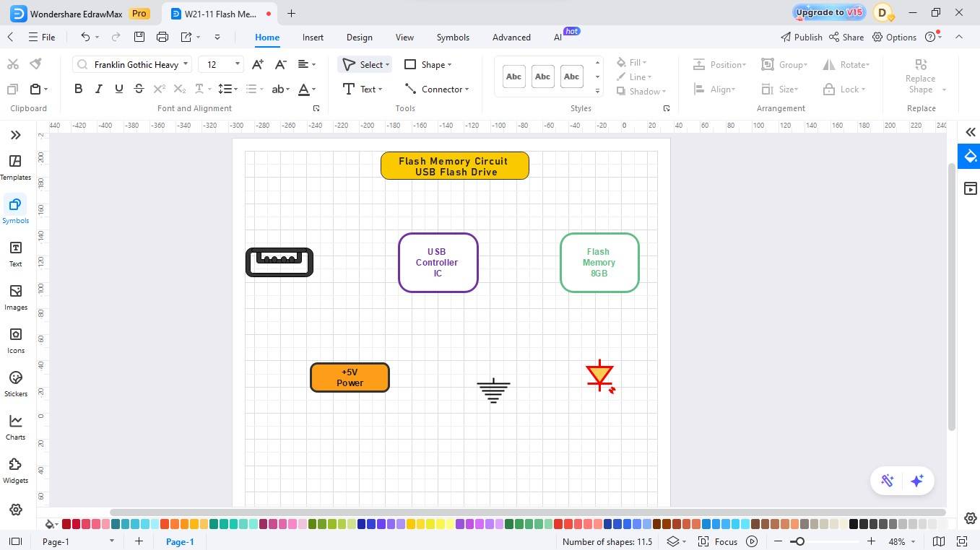Switch to the Insert ribbon tab
The height and width of the screenshot is (550, 980).
pos(313,37)
